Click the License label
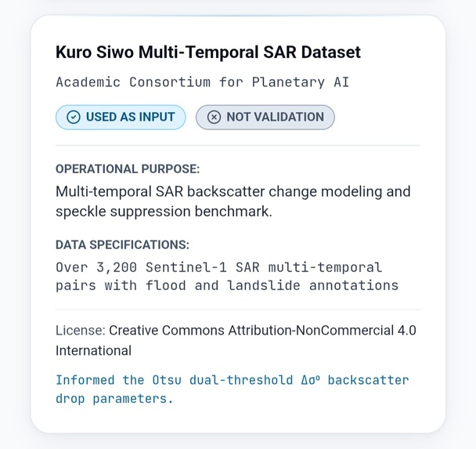The width and height of the screenshot is (476, 449). point(81,330)
